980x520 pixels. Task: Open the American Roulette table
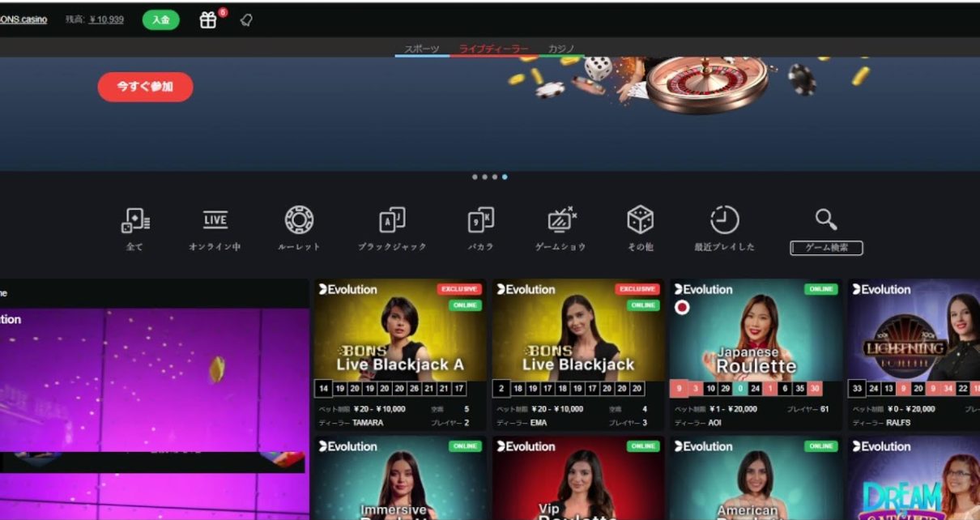tap(756, 478)
